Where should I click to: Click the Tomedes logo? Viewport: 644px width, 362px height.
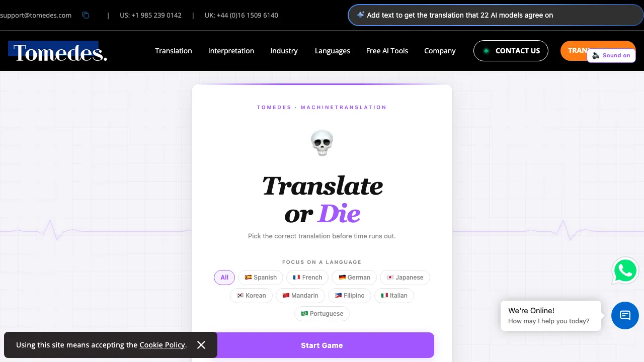click(x=58, y=51)
